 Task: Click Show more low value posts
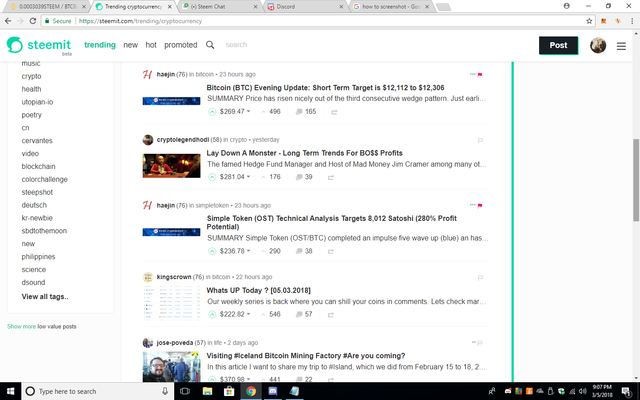pos(21,327)
